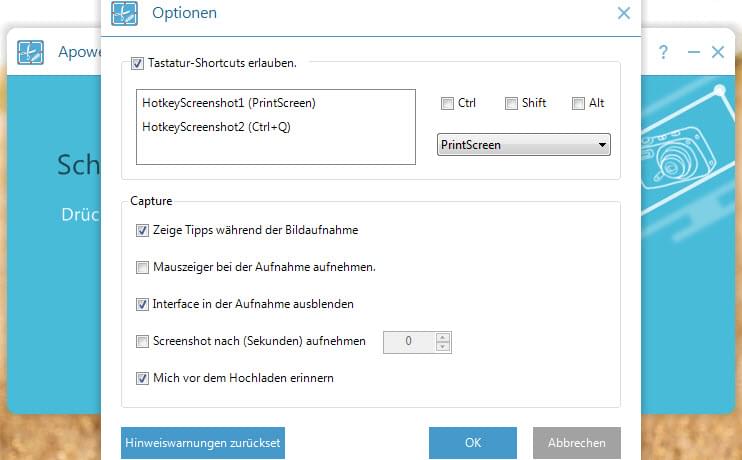Viewport: 742px width, 460px height.
Task: Minimize the background Apowersoft window
Action: pos(693,52)
